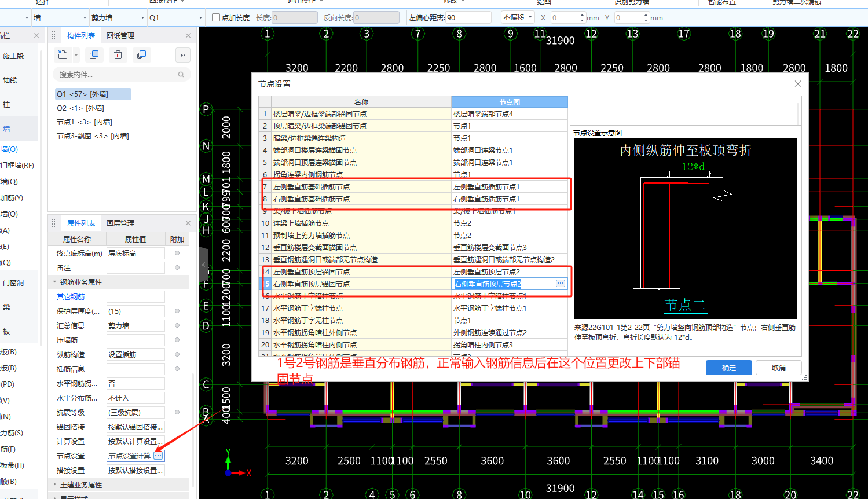The height and width of the screenshot is (499, 868).
Task: Switch to the 属性列表 tab
Action: pos(81,223)
